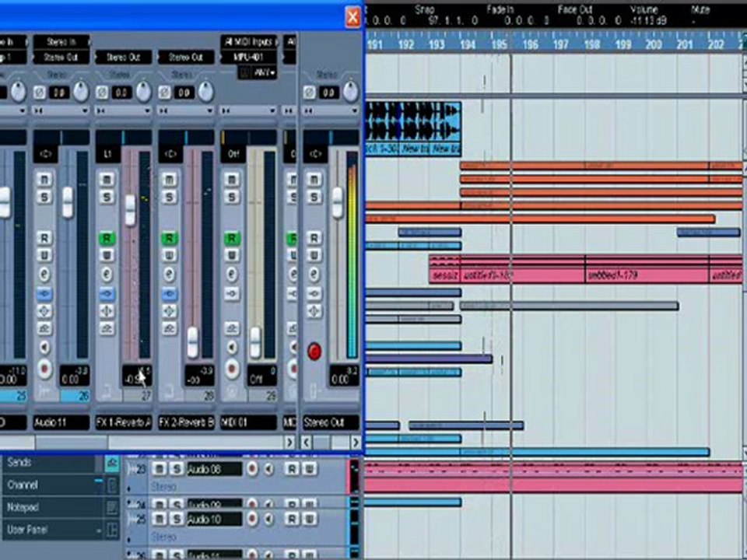The width and height of the screenshot is (747, 560).
Task: Open Audio 11 output routing Stereo Out
Action: pyautogui.click(x=61, y=57)
